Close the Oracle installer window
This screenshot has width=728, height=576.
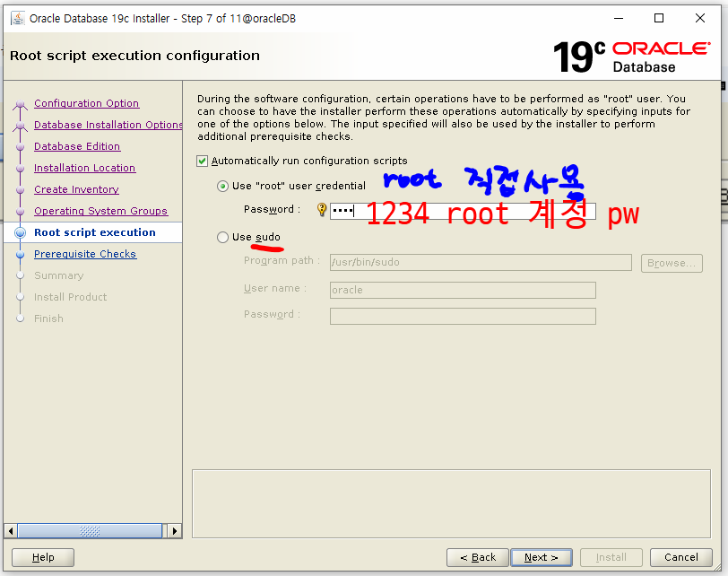[x=700, y=19]
